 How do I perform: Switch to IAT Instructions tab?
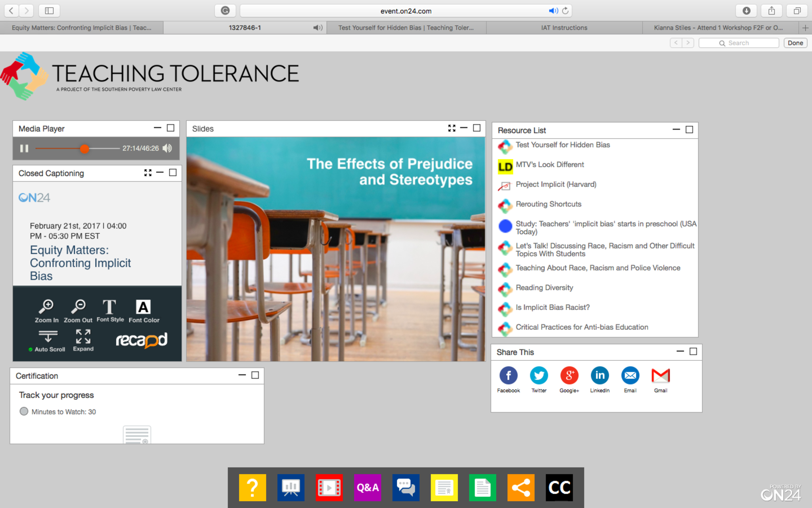coord(564,28)
